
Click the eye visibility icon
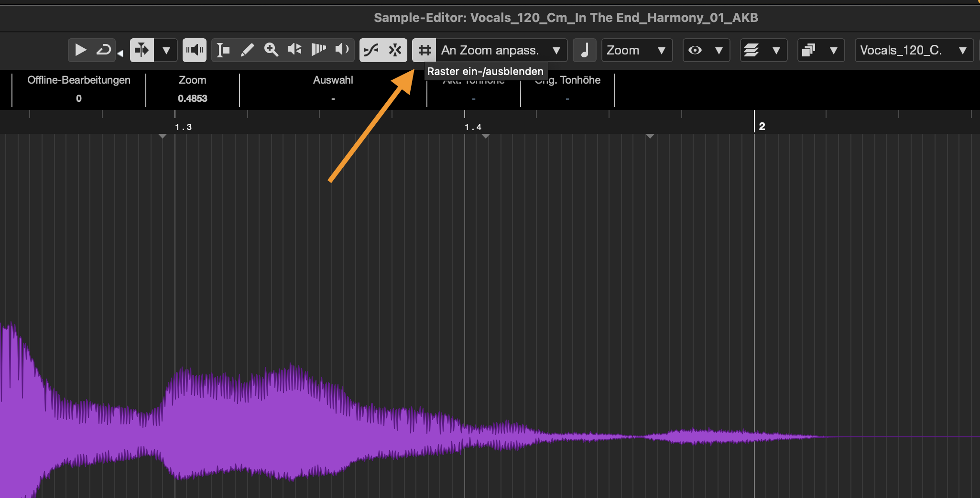(695, 50)
